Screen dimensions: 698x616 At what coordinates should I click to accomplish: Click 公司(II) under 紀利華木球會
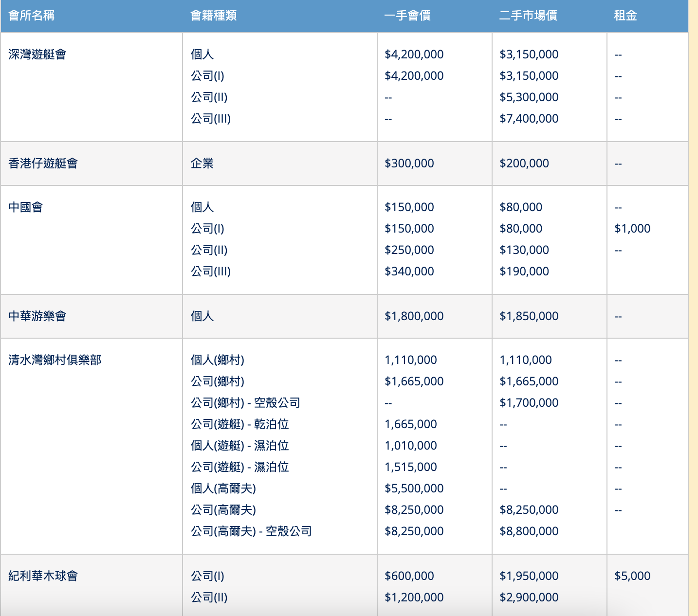[209, 598]
